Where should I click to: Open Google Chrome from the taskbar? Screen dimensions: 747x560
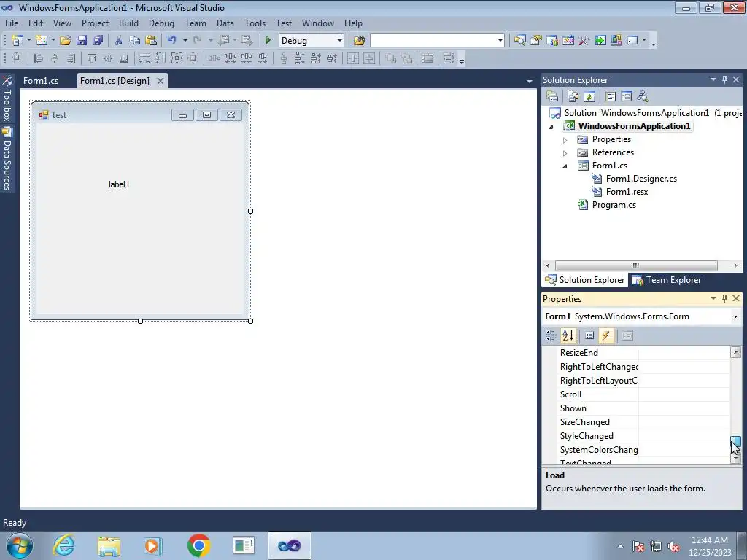(198, 545)
